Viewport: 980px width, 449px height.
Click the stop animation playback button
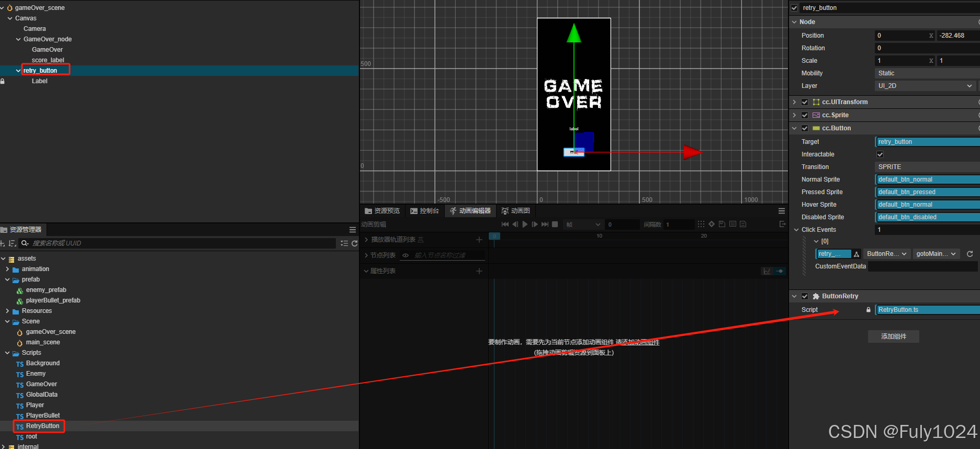coord(555,224)
